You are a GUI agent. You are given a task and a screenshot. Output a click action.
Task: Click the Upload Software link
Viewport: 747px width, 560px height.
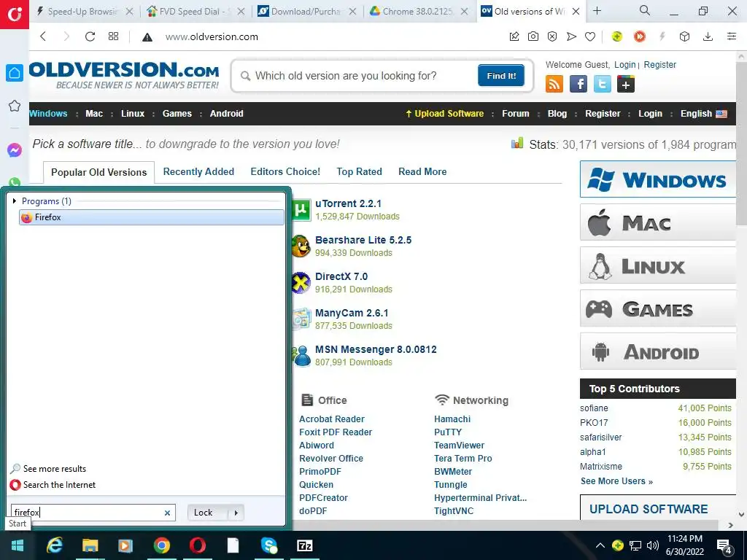(444, 113)
